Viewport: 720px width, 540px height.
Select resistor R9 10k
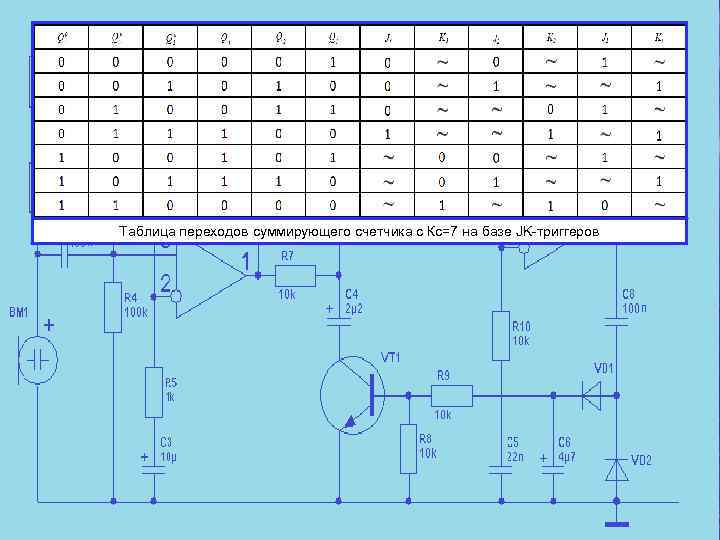(x=452, y=395)
